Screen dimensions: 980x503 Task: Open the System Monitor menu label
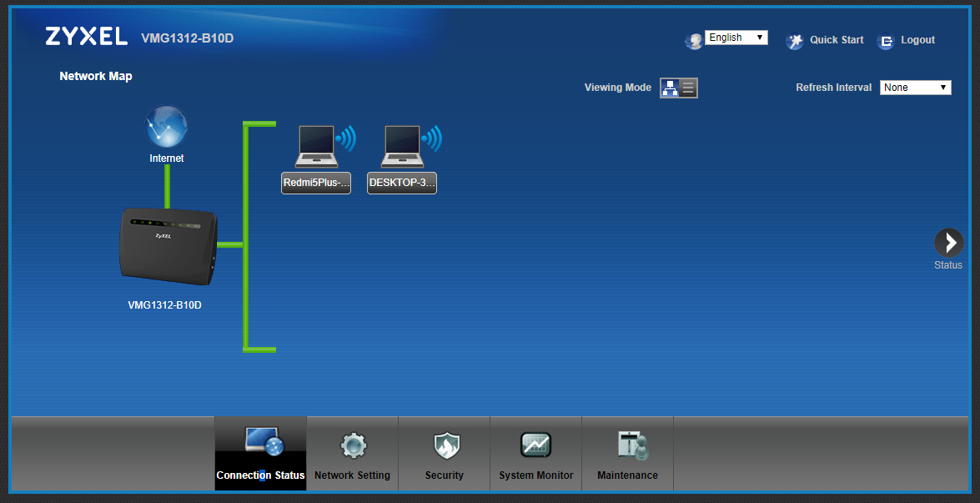pyautogui.click(x=536, y=475)
